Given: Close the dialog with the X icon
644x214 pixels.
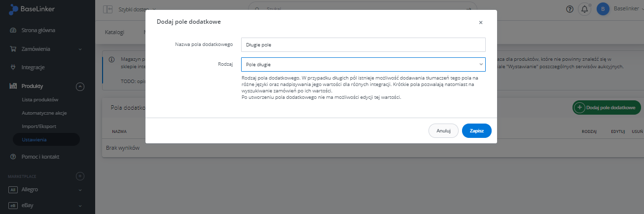Looking at the screenshot, I should tap(481, 22).
